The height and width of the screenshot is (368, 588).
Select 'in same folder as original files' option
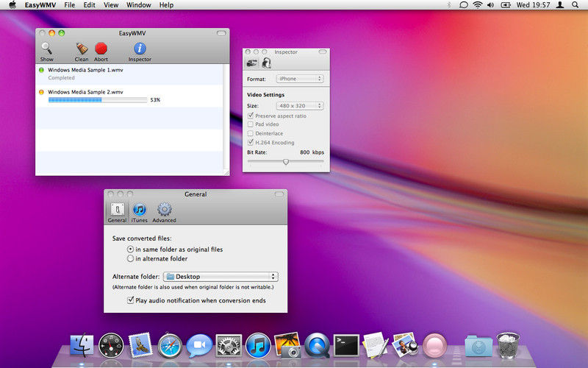pos(131,250)
